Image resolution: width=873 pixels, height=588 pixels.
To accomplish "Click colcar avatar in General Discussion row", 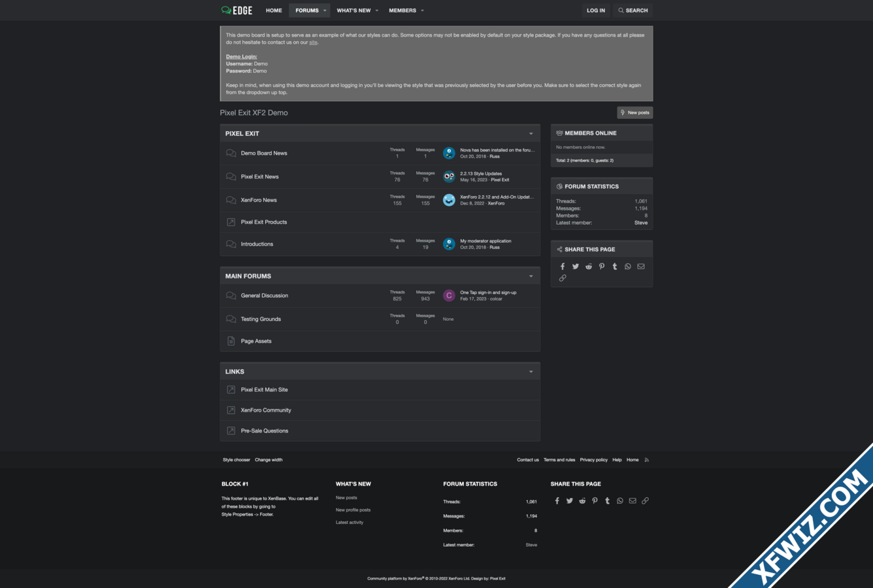I will pyautogui.click(x=449, y=295).
